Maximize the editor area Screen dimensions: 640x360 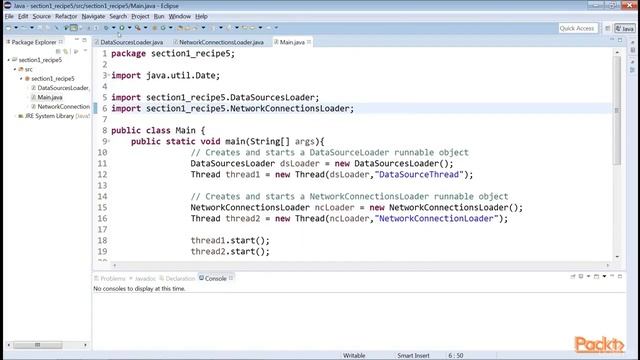(x=620, y=40)
